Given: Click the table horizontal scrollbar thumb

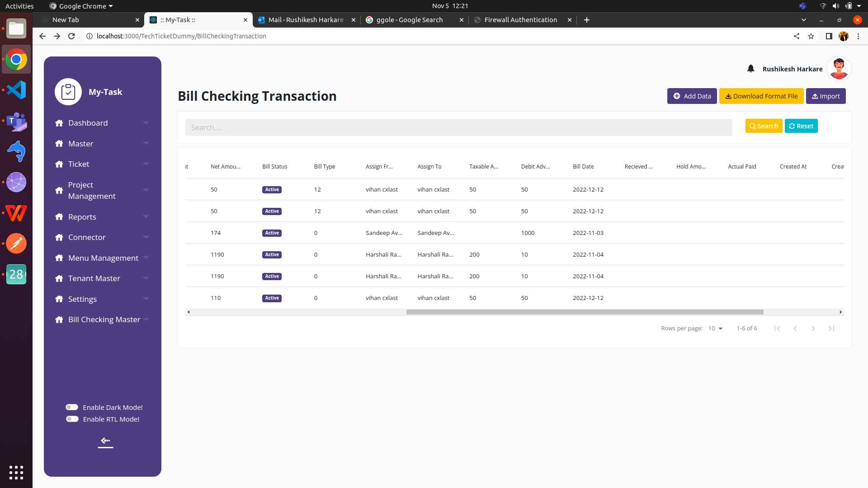Looking at the screenshot, I should coord(585,312).
